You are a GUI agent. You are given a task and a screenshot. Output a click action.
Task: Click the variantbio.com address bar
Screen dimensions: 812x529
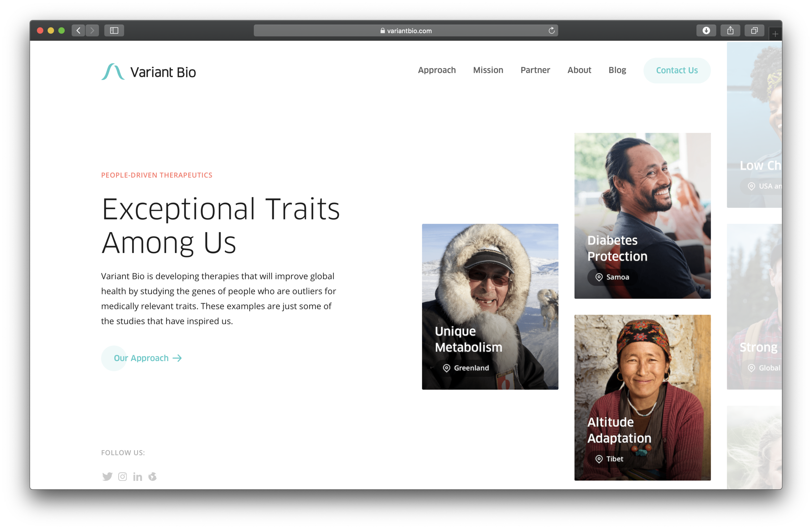[405, 31]
